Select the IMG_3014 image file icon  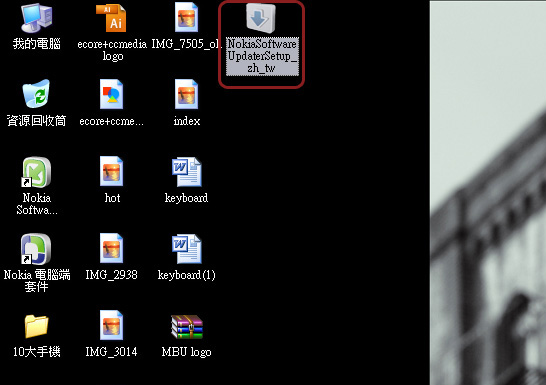pyautogui.click(x=111, y=325)
